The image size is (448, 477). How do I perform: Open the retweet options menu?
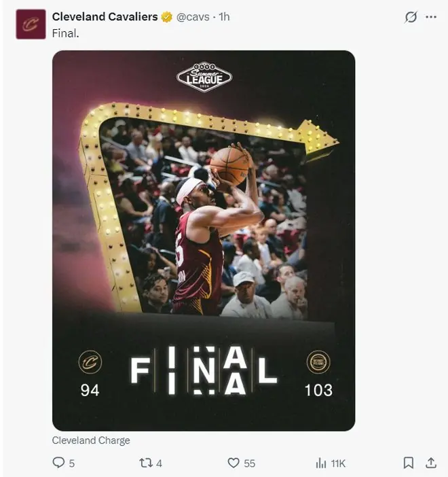coord(145,463)
